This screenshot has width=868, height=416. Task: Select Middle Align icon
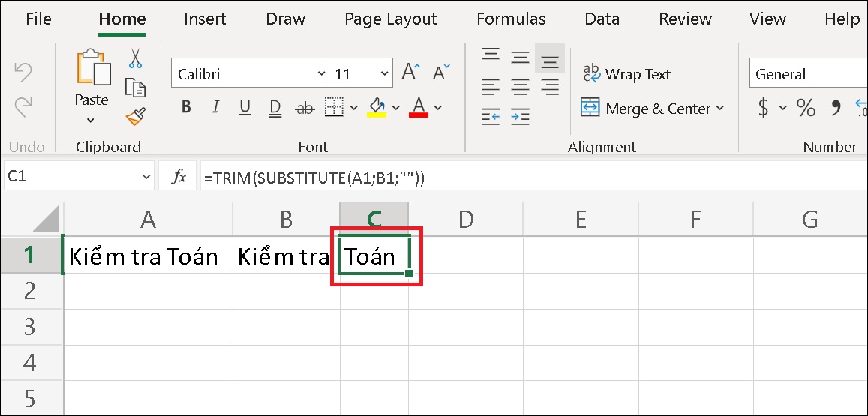click(520, 57)
